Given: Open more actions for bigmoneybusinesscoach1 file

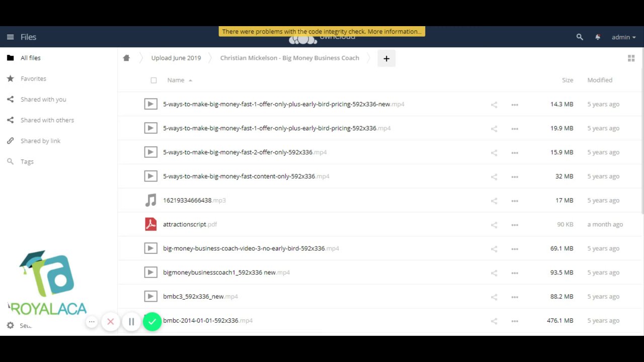Looking at the screenshot, I should tap(515, 273).
